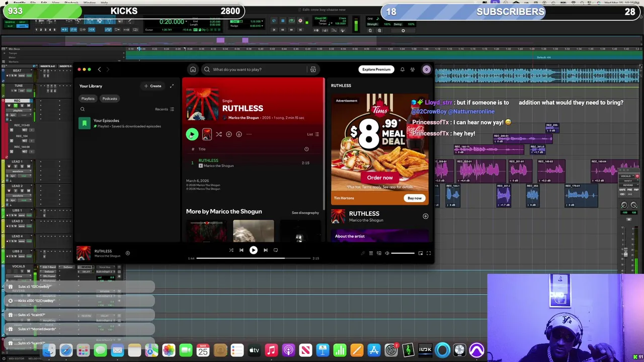Screen dimensions: 644x362
Task: Filter library by Playlists chip
Action: (x=88, y=99)
